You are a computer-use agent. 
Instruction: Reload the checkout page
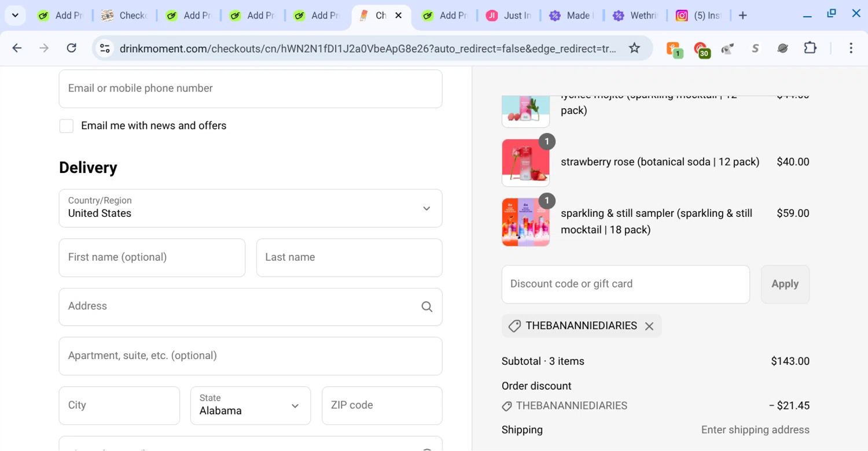pos(71,48)
